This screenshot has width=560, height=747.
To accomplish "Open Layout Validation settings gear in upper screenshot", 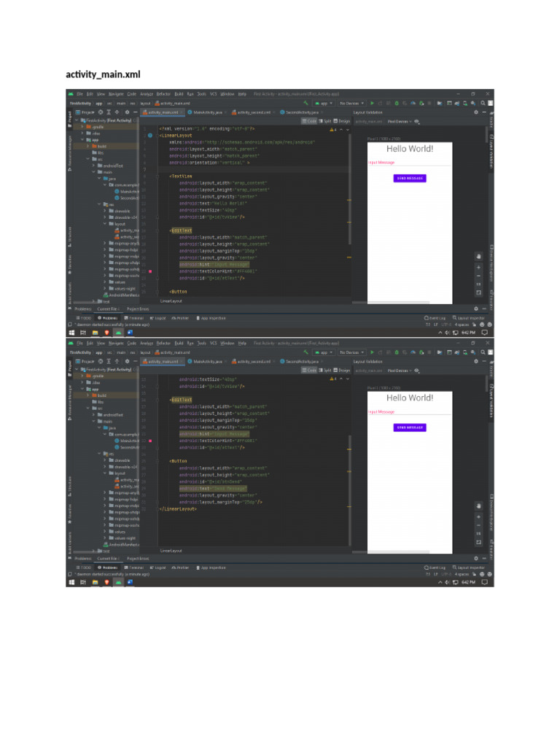I will 475,112.
